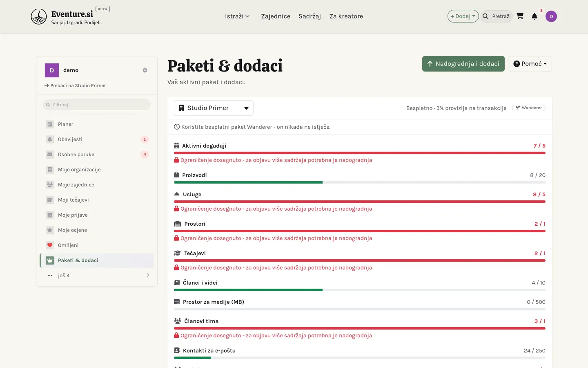
Task: Click the Obavijesti bell icon in sidebar
Action: [50, 139]
